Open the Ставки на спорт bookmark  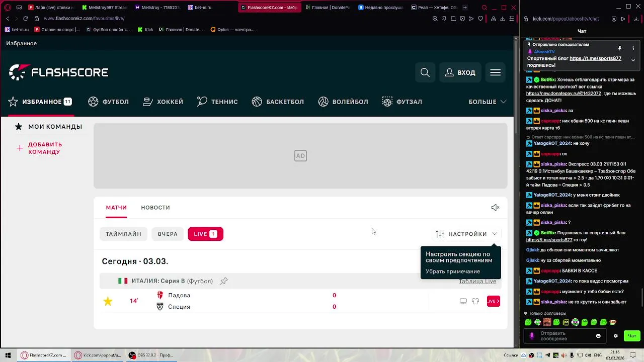tap(57, 30)
